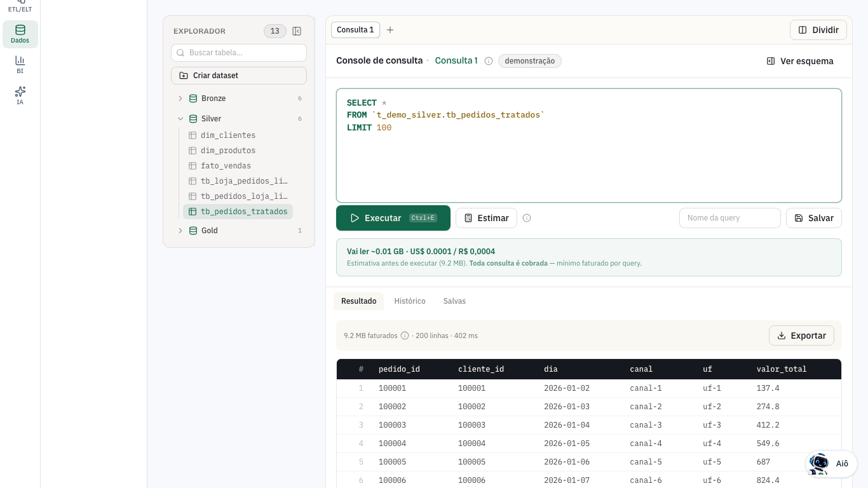
Task: Open the Aiô assistant robot
Action: click(x=831, y=464)
